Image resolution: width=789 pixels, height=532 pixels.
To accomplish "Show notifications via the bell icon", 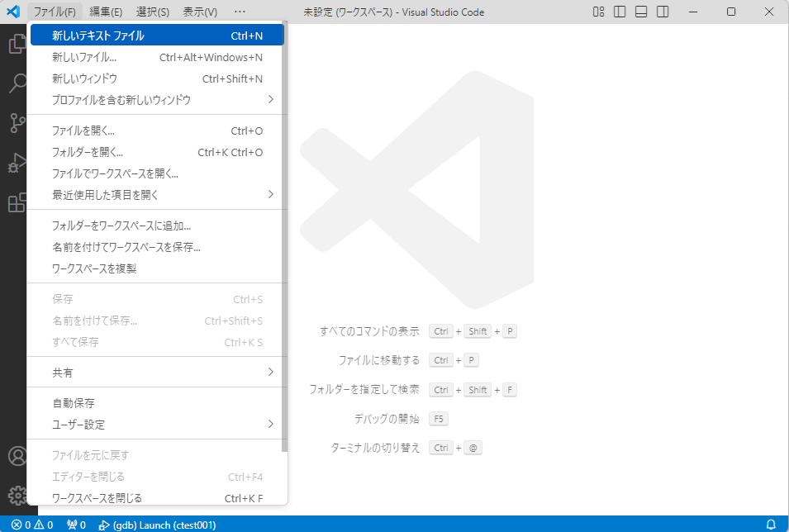I will pyautogui.click(x=770, y=525).
